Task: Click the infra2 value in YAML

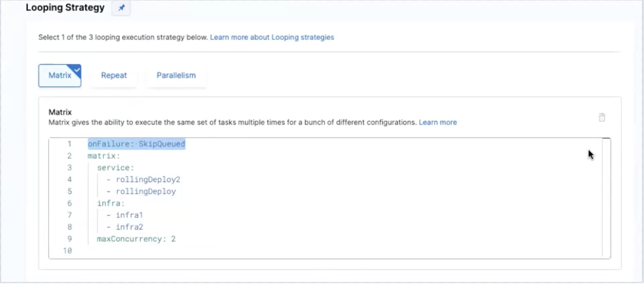Action: (129, 227)
